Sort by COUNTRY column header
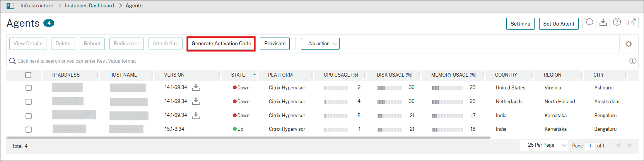 tap(506, 75)
